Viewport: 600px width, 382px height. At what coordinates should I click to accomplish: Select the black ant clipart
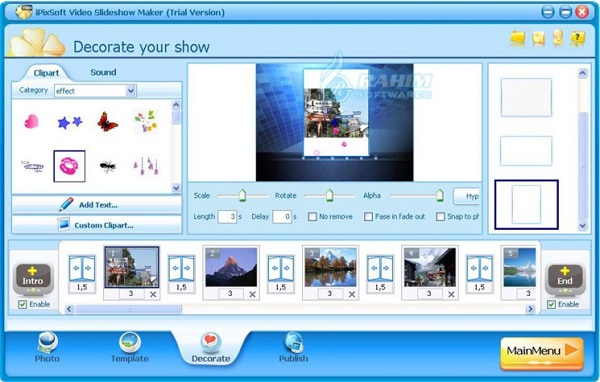point(108,166)
